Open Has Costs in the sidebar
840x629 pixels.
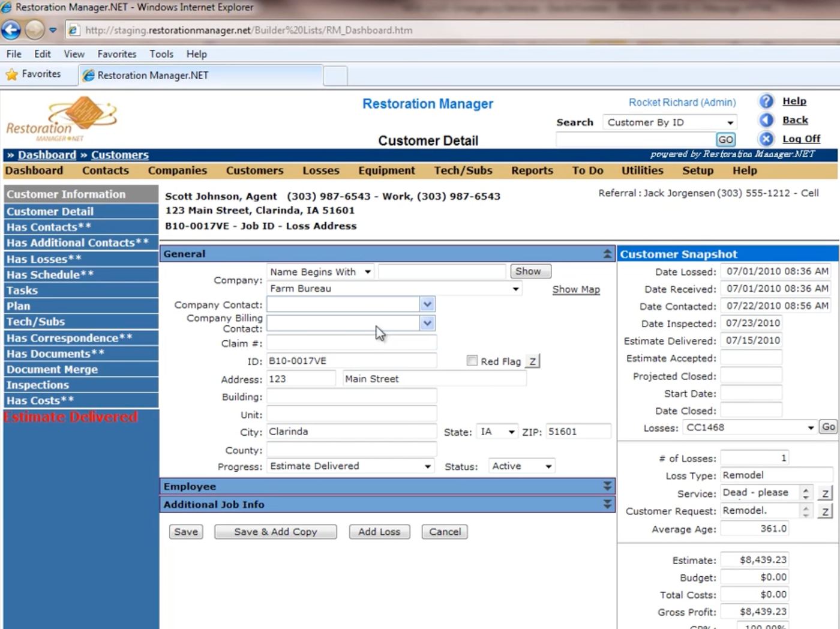coord(80,400)
